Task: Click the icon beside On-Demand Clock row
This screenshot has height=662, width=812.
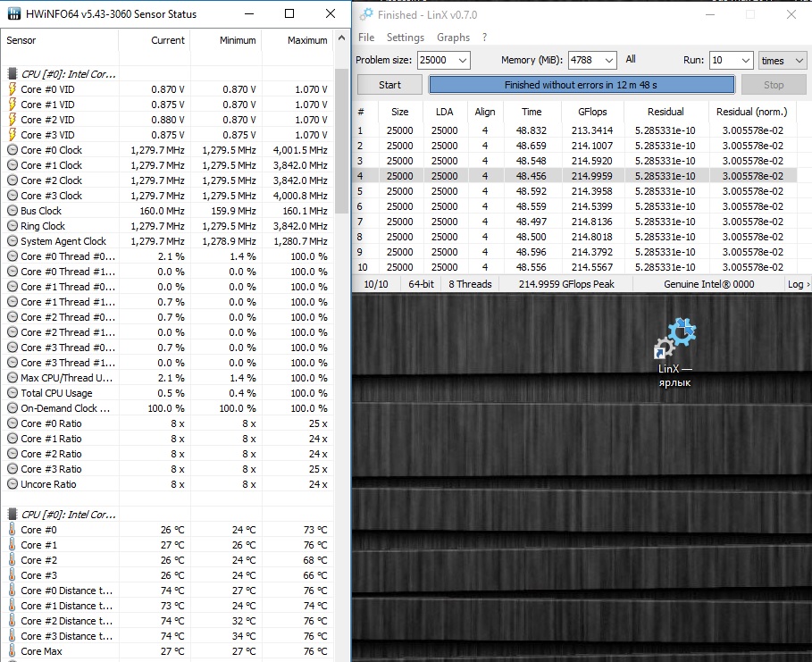Action: coord(13,408)
